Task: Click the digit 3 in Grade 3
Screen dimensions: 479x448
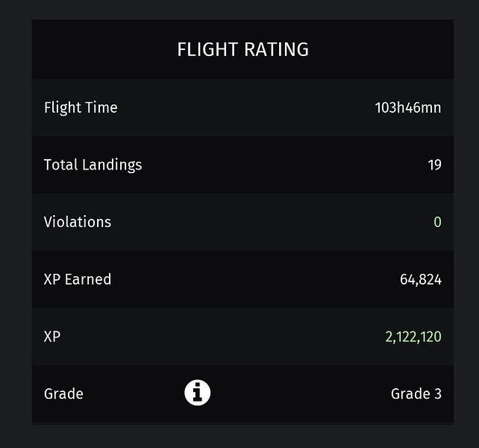Action: (438, 393)
